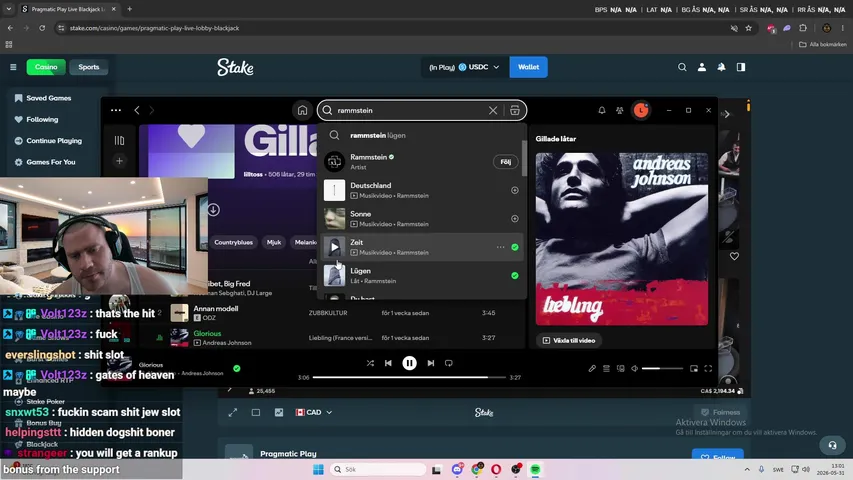Open the Stake hamburger menu
This screenshot has height=480, width=853.
(x=13, y=67)
